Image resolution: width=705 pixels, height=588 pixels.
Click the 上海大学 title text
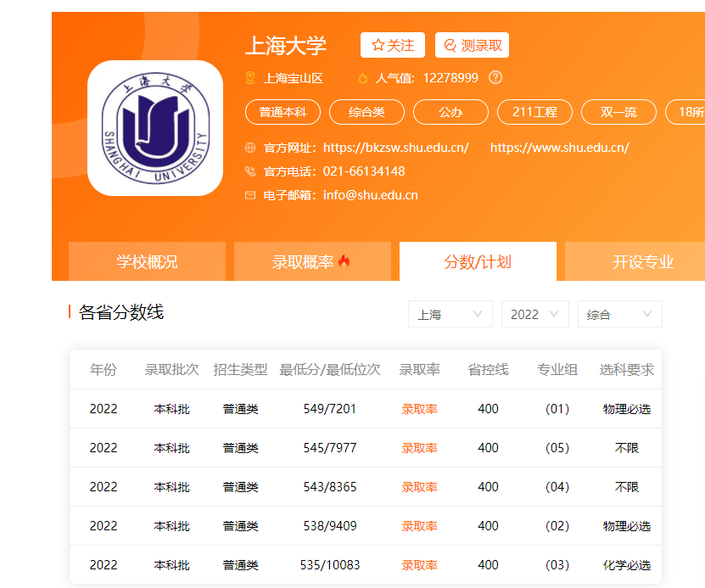[286, 46]
